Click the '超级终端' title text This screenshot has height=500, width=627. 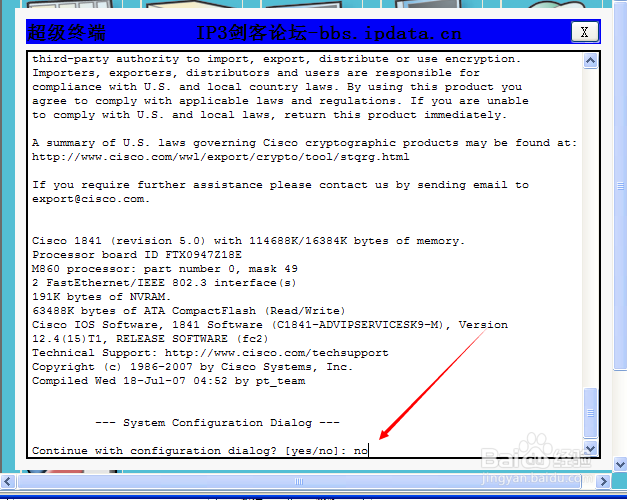(67, 32)
